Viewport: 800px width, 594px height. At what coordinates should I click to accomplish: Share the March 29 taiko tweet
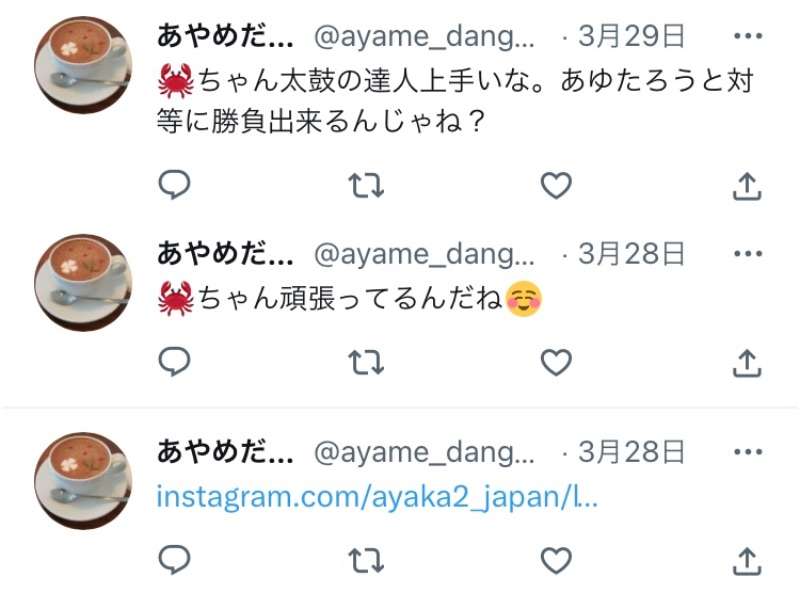coord(747,186)
